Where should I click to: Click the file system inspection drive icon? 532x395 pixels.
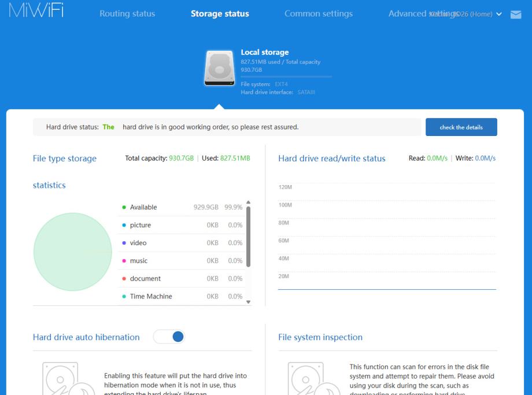314,378
